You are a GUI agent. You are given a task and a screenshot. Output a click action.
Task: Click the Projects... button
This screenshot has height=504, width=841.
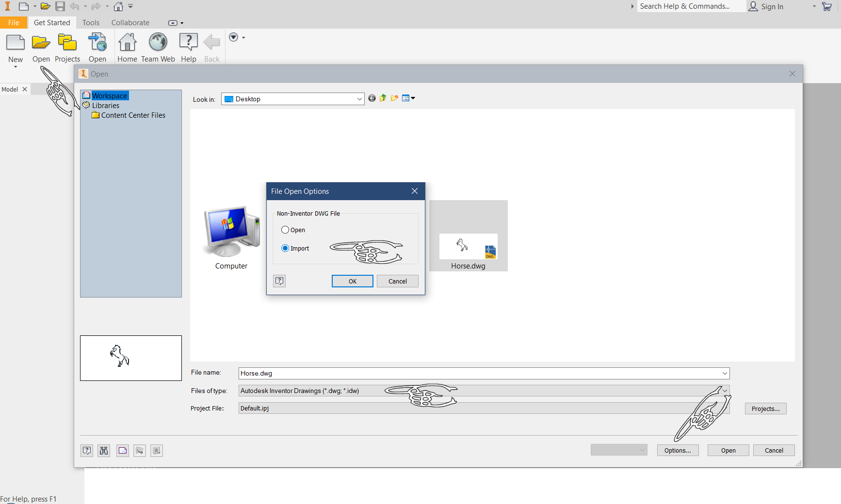tap(766, 409)
